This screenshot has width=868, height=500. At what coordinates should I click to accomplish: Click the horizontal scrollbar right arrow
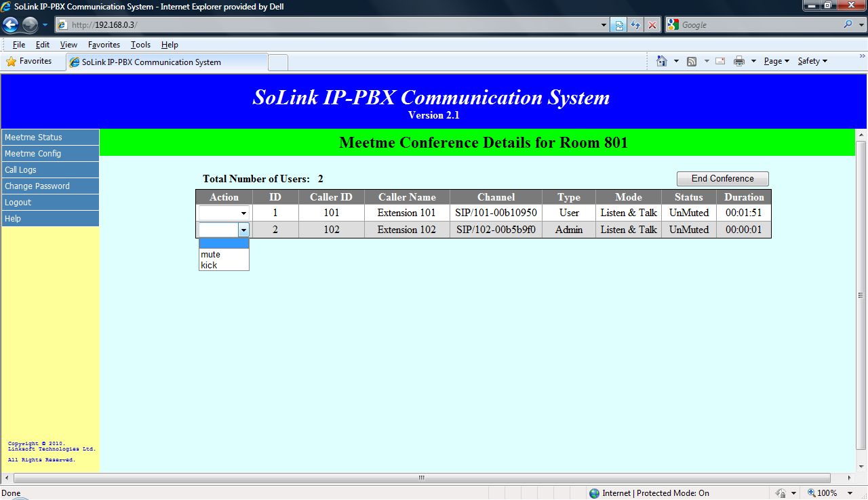[850, 478]
